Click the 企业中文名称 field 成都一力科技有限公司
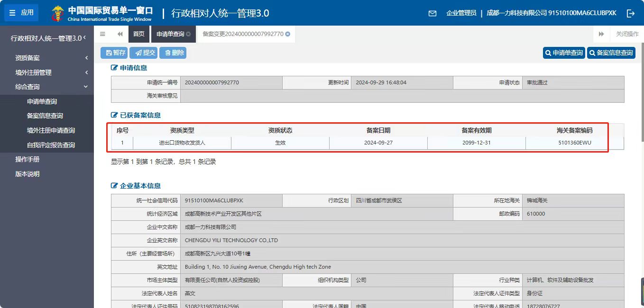The width and height of the screenshot is (644, 308). point(402,227)
